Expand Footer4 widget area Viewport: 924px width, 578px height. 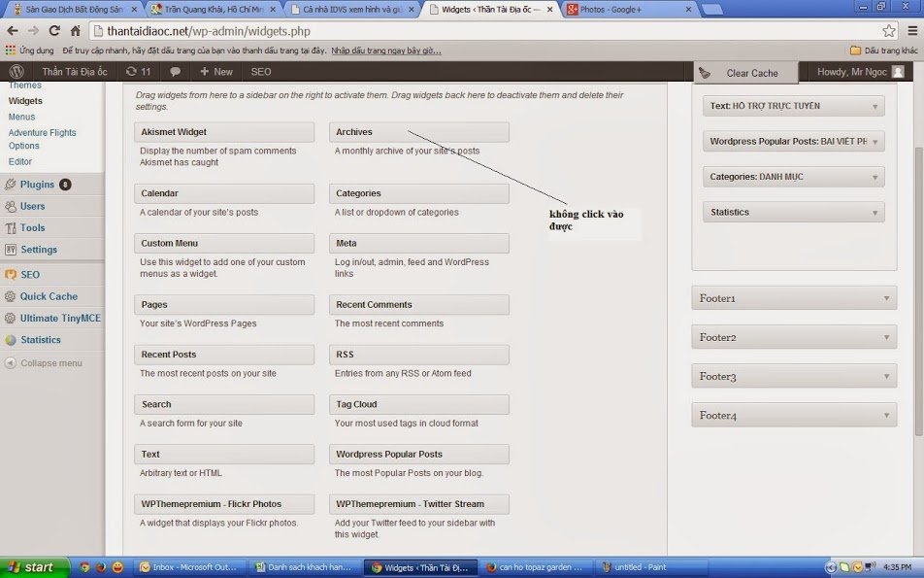[x=794, y=415]
